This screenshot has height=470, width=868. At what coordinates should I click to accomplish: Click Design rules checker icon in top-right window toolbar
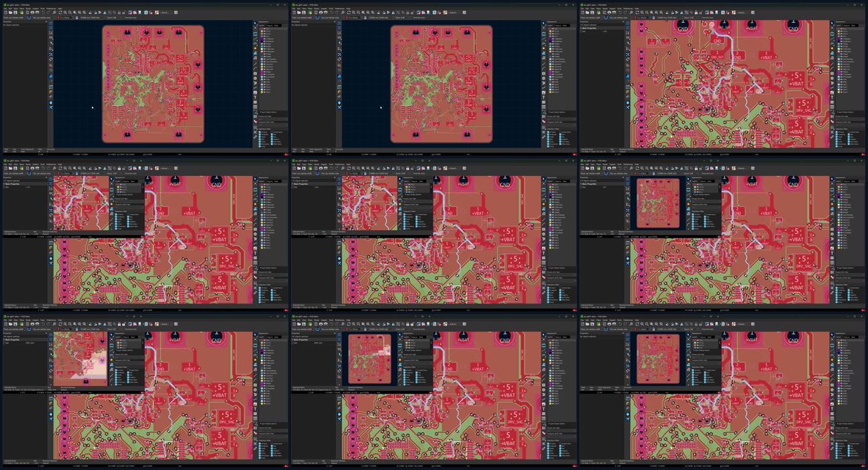(x=728, y=12)
